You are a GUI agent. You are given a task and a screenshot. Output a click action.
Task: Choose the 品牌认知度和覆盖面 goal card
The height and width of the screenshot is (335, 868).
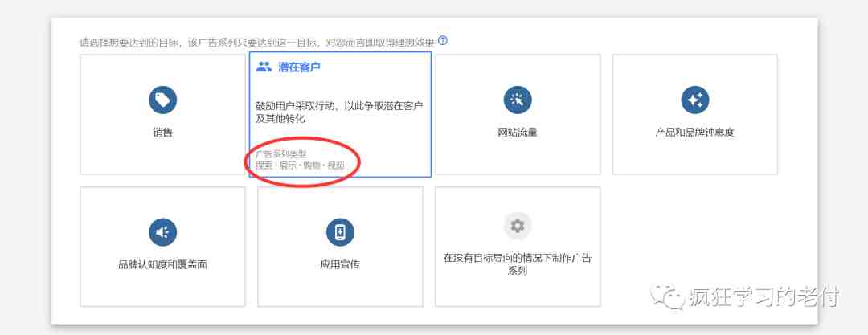point(162,247)
